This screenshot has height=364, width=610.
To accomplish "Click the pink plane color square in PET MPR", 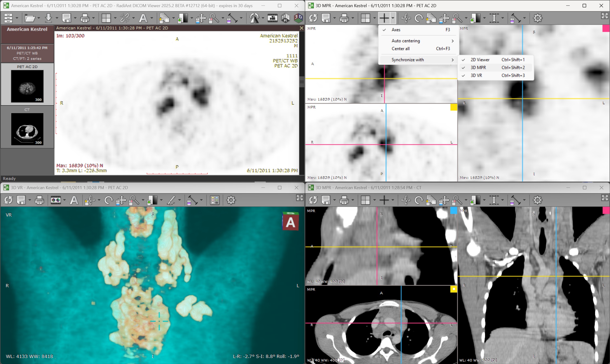I will pyautogui.click(x=606, y=28).
